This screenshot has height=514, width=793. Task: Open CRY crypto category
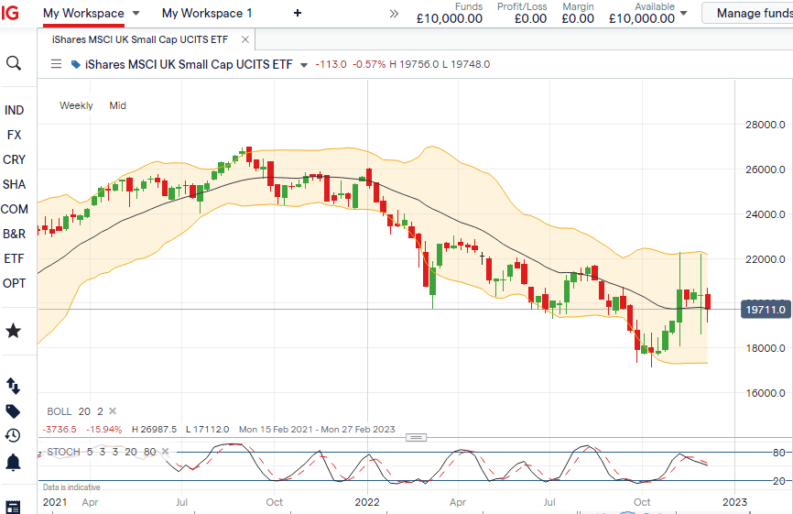point(14,160)
